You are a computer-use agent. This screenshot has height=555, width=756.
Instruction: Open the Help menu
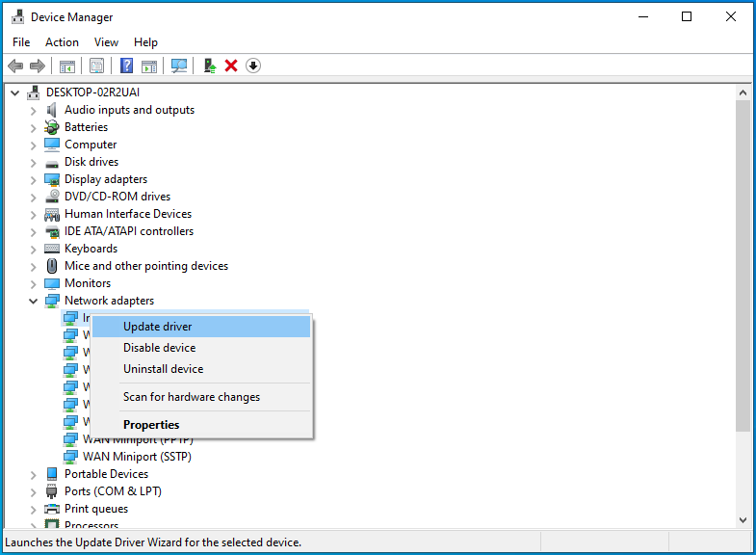(x=145, y=42)
